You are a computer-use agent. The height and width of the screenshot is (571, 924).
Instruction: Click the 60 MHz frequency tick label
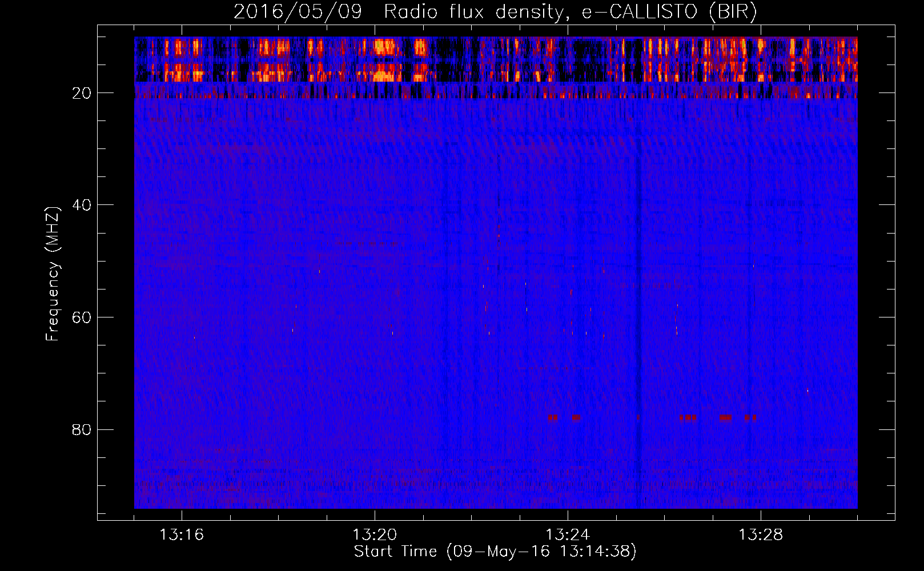pos(82,317)
